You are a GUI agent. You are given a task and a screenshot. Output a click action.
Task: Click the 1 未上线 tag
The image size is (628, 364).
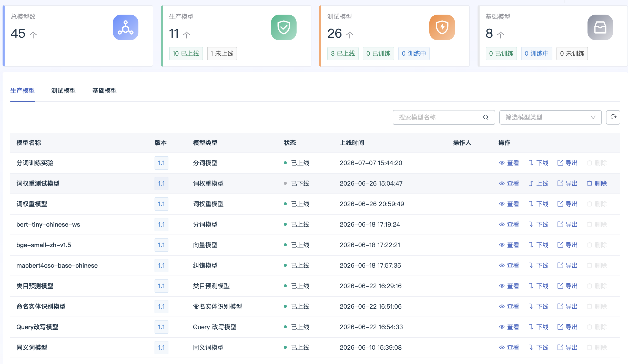pyautogui.click(x=222, y=54)
